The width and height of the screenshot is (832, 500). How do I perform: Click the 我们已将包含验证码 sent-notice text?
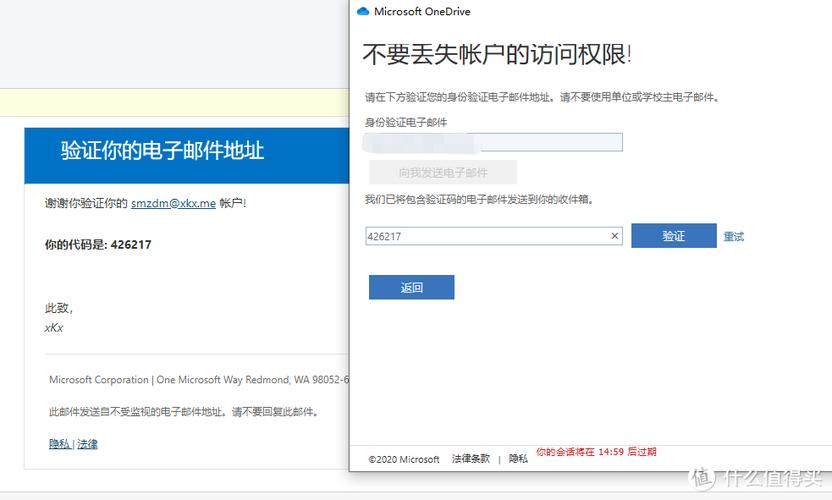(479, 200)
